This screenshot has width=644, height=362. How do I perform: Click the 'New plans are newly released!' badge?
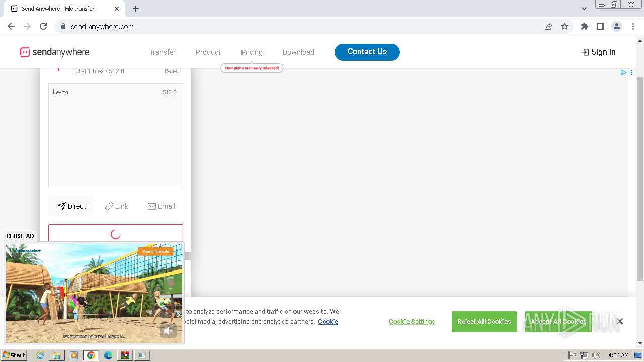(x=252, y=68)
